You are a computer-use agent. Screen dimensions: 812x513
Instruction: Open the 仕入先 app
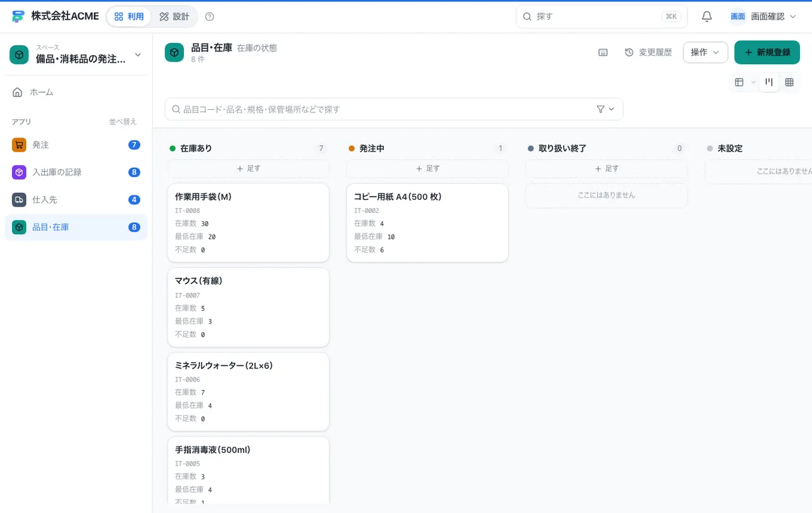(x=76, y=199)
